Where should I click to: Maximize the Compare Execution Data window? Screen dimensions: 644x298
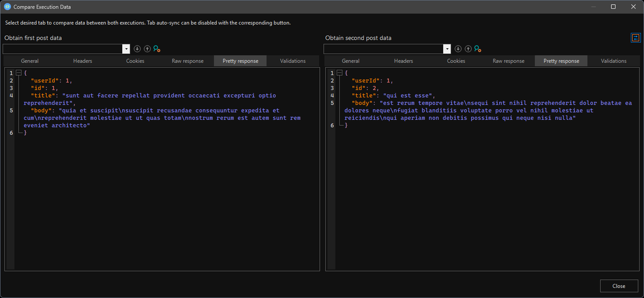coord(613,7)
